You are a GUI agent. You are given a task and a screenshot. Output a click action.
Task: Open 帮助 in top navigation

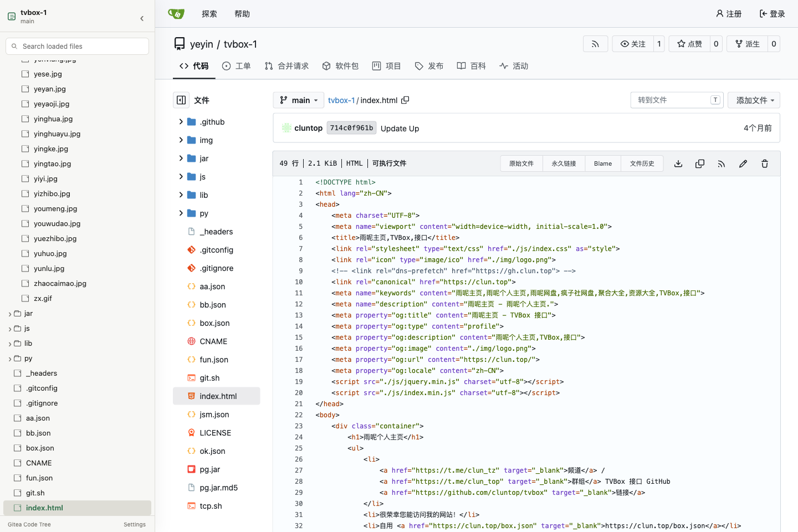242,14
